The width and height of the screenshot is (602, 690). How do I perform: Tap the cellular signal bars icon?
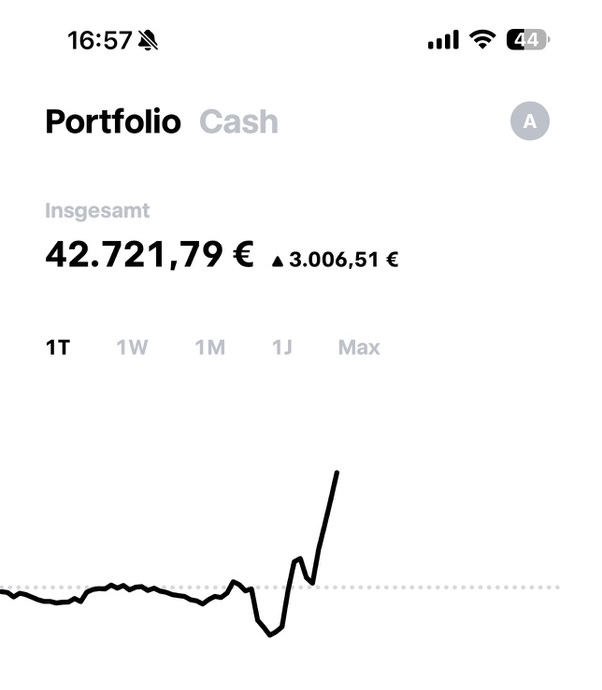point(443,40)
